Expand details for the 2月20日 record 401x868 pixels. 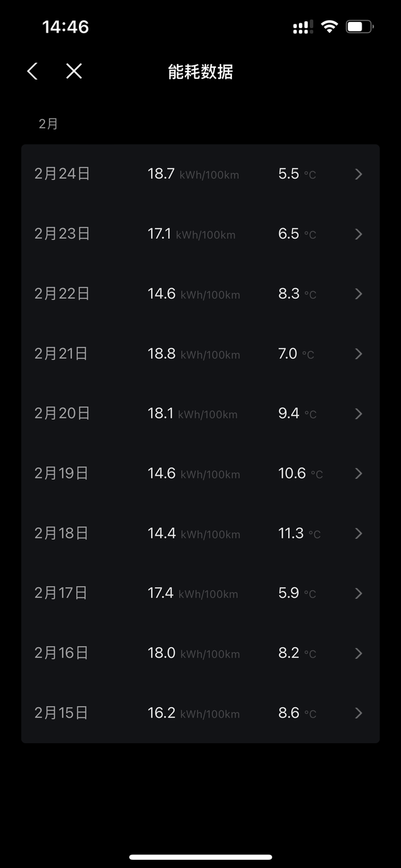(x=358, y=413)
